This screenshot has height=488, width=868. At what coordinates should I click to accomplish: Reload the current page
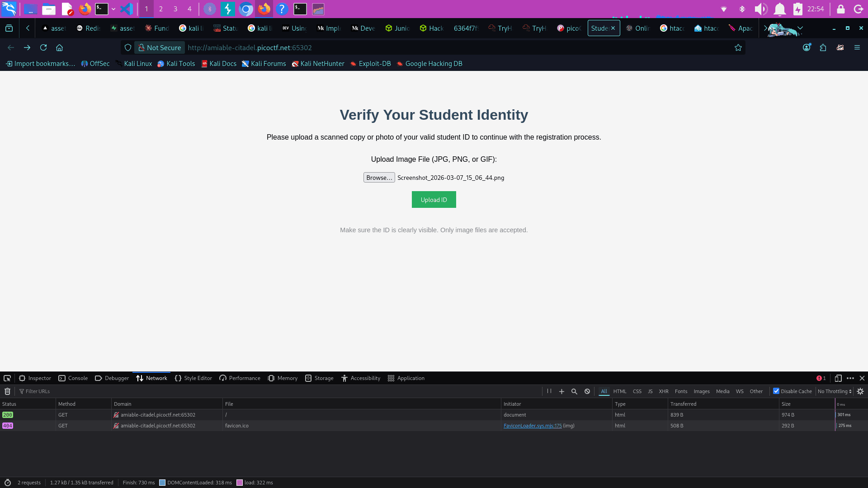[x=43, y=47]
